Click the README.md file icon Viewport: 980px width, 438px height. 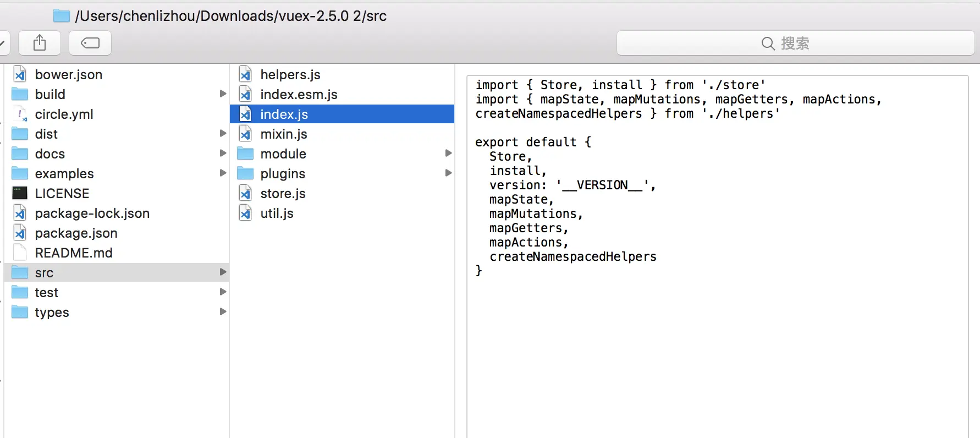pos(20,253)
